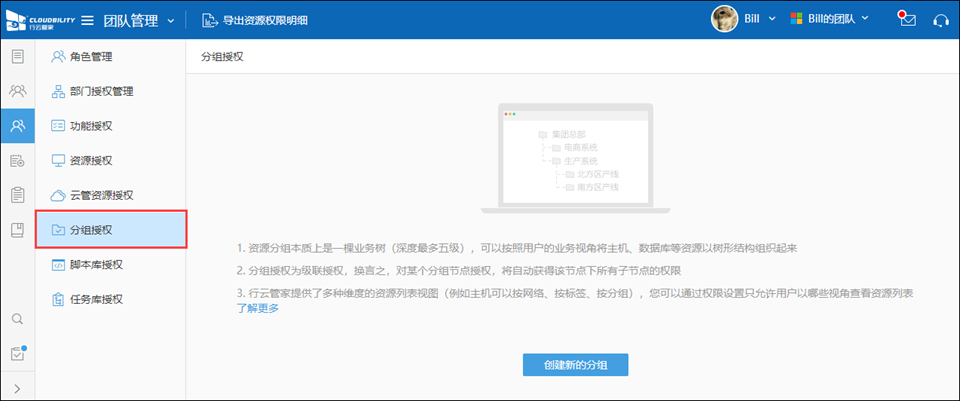Click the 创建新的分组 button
The width and height of the screenshot is (960, 401).
(575, 364)
